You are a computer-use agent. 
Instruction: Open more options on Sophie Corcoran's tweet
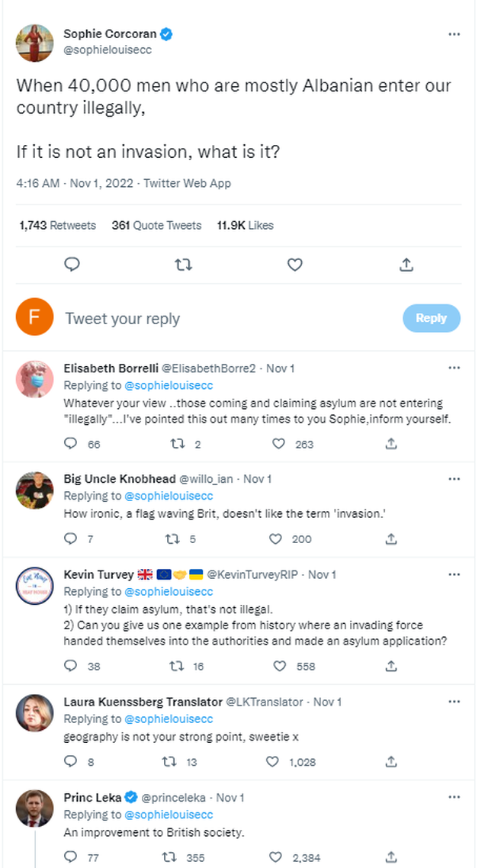pyautogui.click(x=454, y=35)
